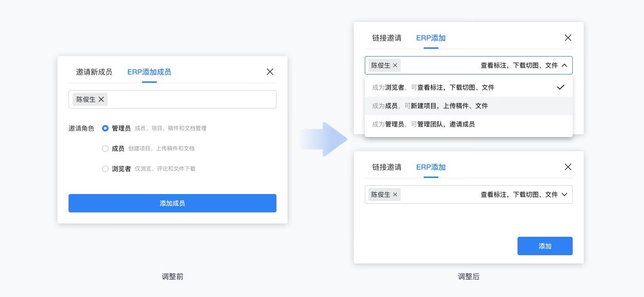Image resolution: width=644 pixels, height=297 pixels.
Task: Switch to ERP添加 tab in upper dialog
Action: point(431,38)
